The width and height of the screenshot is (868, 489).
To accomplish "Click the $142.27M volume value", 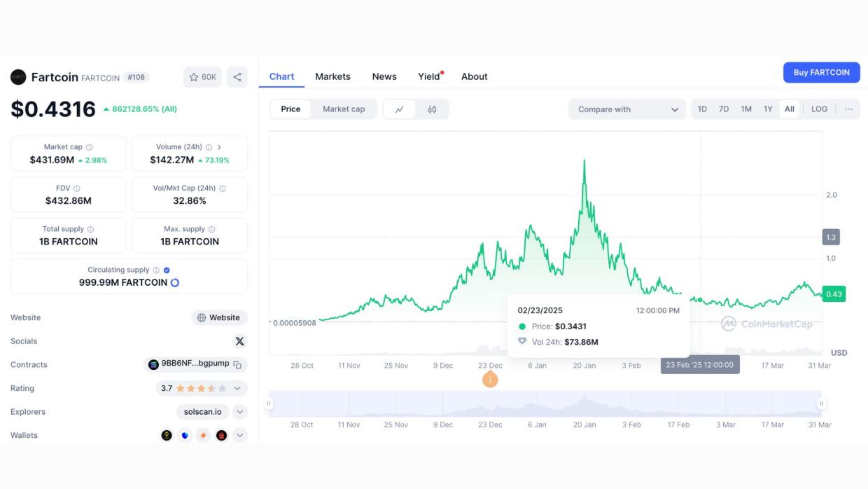I will click(172, 160).
